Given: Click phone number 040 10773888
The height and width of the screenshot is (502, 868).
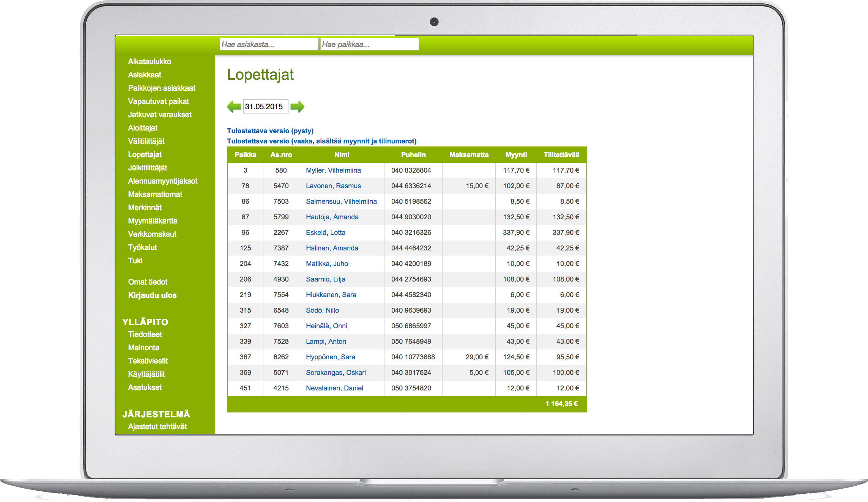Looking at the screenshot, I should coord(413,357).
